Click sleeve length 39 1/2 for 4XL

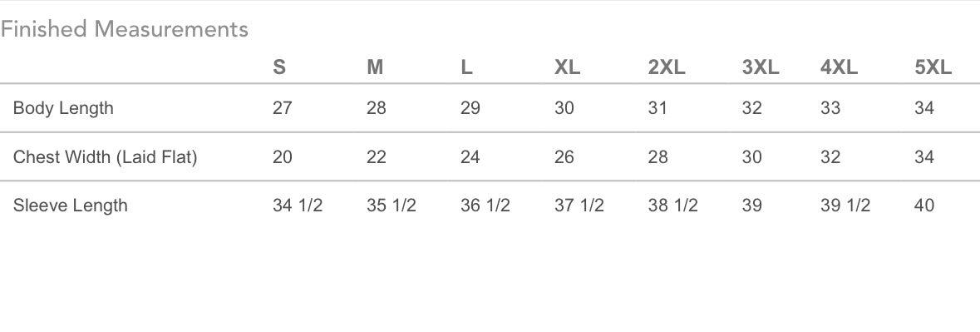[x=845, y=205]
